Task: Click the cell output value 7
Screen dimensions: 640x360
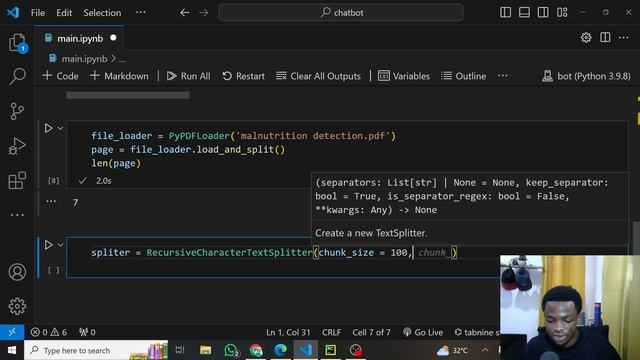Action: point(75,202)
